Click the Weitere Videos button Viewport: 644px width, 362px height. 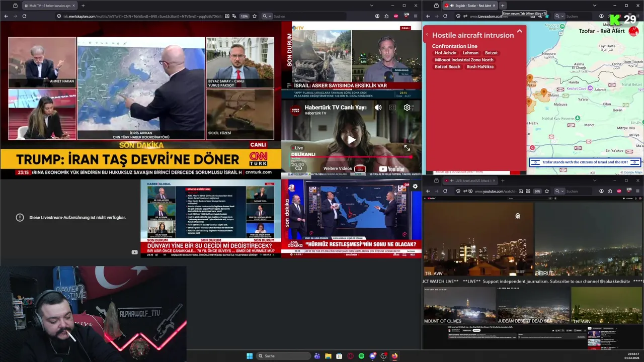[x=344, y=169]
